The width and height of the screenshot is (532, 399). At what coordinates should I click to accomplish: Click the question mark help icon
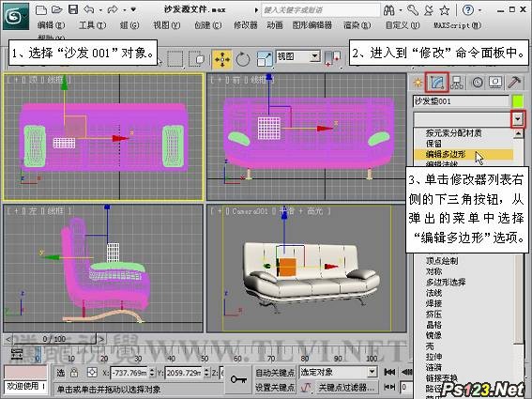pos(468,10)
